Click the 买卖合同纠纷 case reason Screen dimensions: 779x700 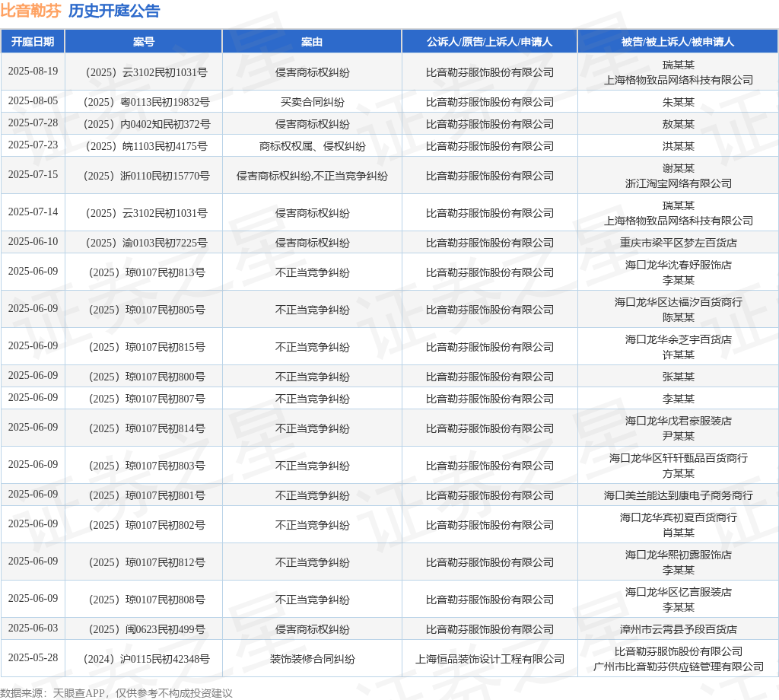(x=312, y=103)
